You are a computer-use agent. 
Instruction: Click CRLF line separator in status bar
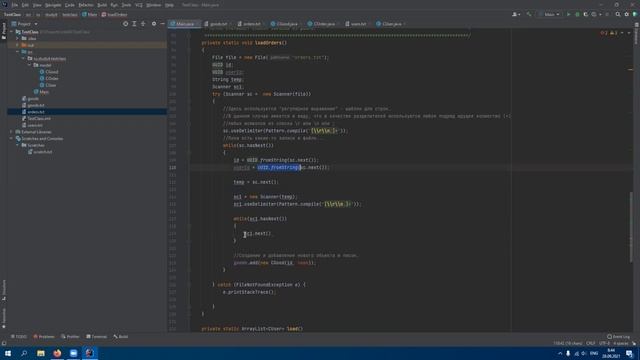pos(591,343)
